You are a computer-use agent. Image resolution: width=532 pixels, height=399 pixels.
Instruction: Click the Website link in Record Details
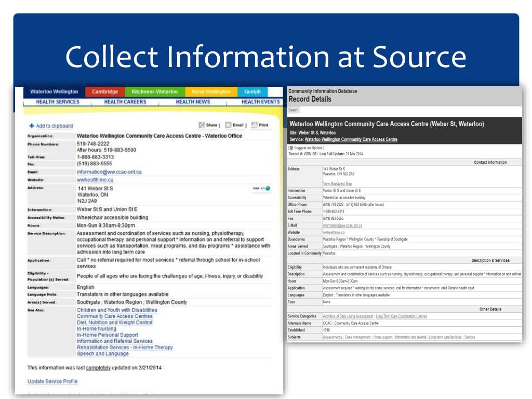[x=334, y=232]
